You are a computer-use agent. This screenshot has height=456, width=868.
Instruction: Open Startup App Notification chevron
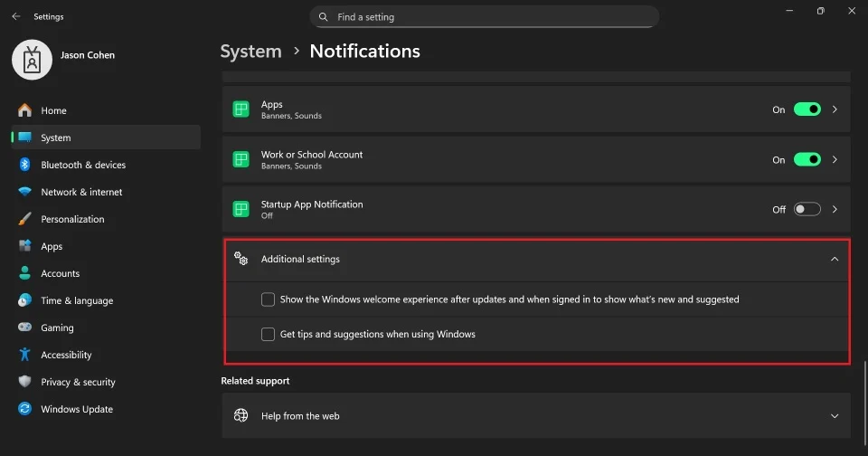(x=835, y=209)
